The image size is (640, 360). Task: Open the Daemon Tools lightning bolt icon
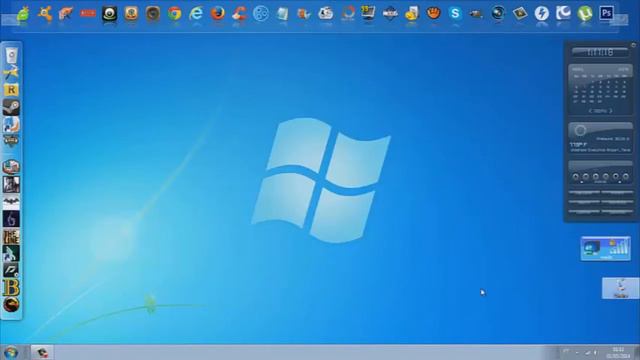coord(542,13)
